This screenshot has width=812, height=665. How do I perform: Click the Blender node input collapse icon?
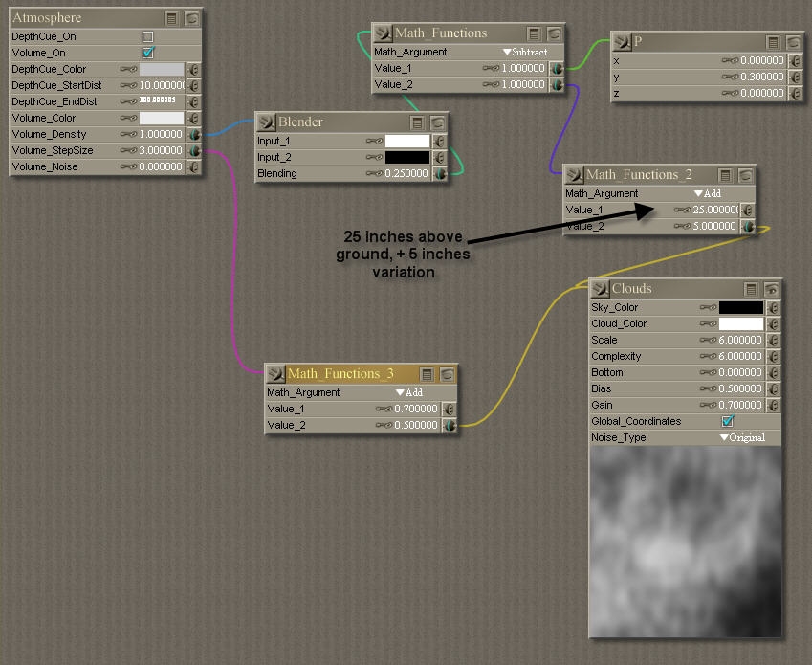266,122
